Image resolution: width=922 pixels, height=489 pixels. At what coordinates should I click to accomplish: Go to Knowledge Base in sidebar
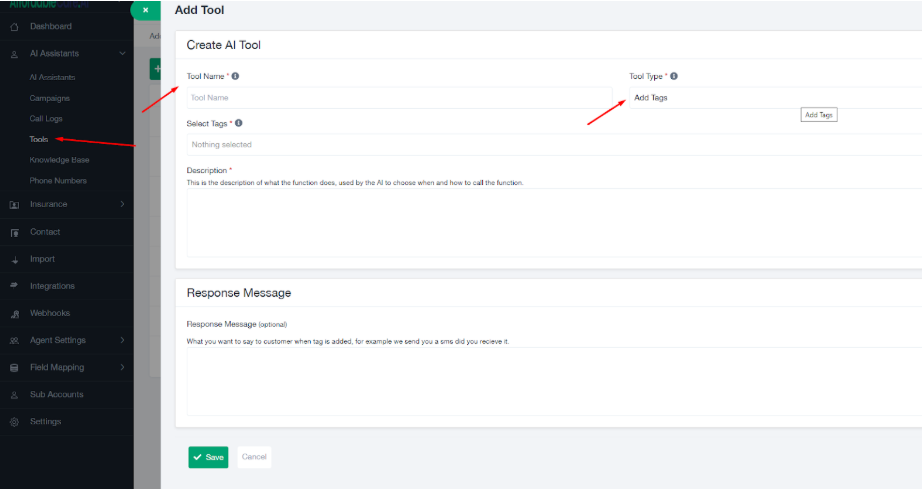pos(59,160)
